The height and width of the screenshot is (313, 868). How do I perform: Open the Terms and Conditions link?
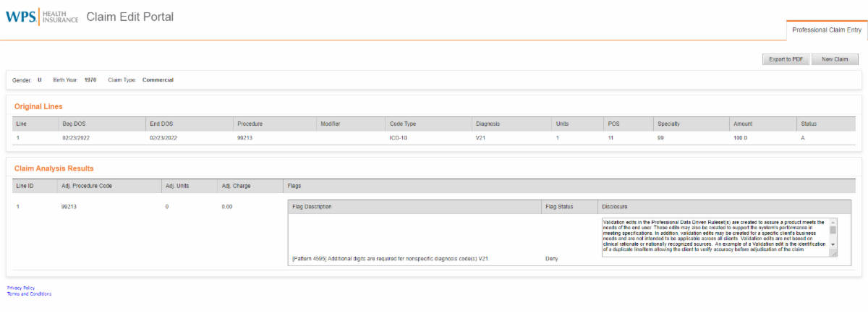[29, 294]
